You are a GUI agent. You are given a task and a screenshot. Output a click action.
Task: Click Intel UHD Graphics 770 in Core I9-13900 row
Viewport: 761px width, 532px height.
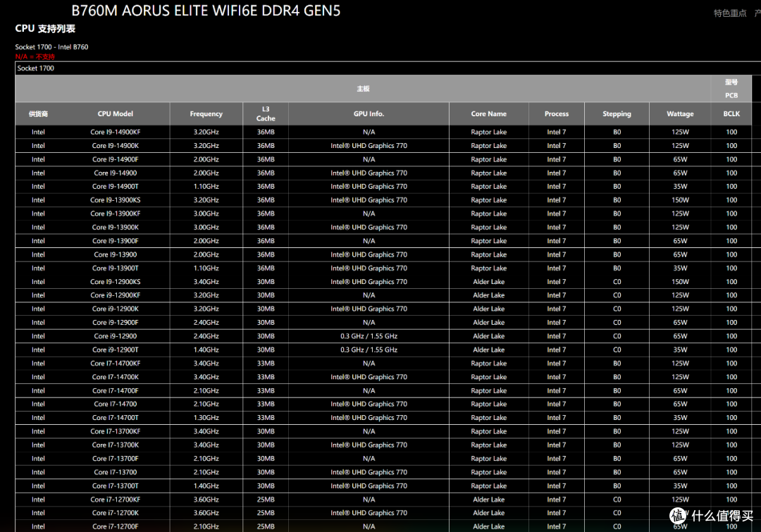[369, 254]
